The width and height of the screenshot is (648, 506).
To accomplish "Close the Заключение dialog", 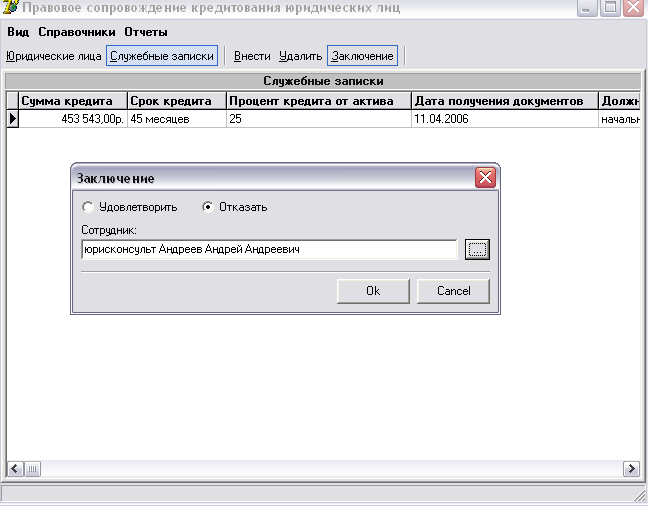I will click(x=485, y=178).
